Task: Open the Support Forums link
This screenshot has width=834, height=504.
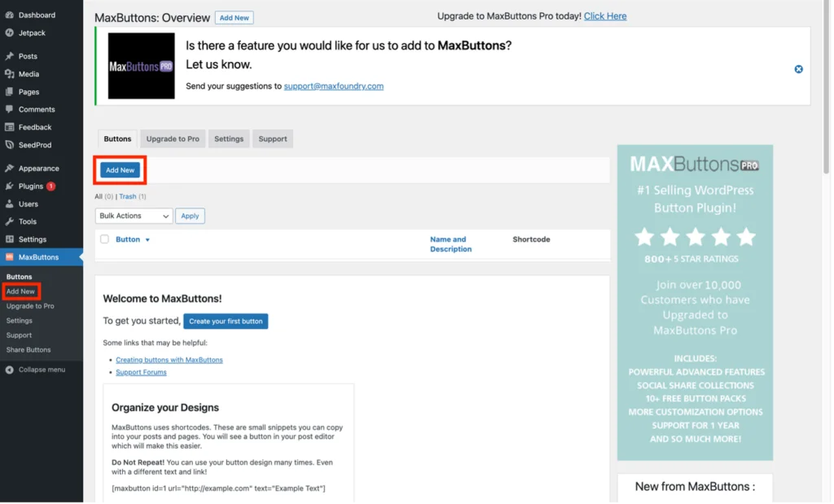Action: pos(141,372)
